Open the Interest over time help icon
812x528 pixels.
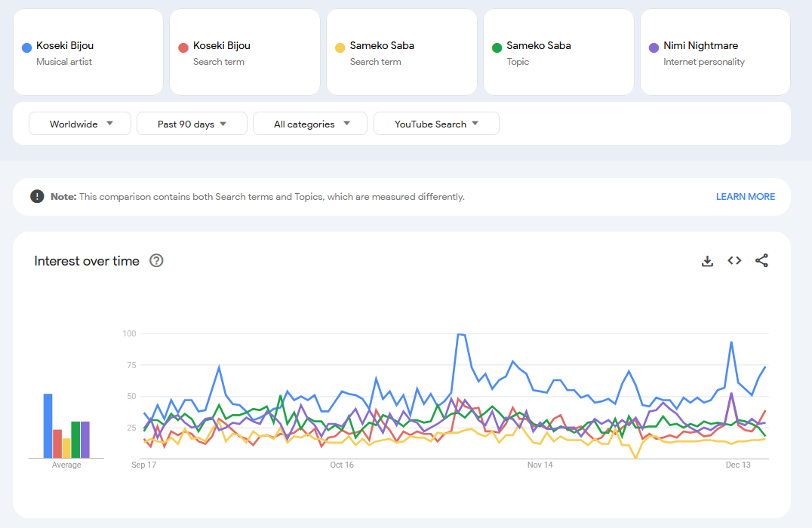click(156, 261)
